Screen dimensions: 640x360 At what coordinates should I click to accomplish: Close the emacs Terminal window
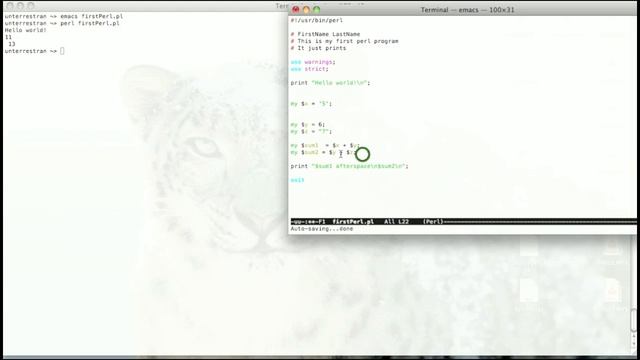click(x=296, y=9)
